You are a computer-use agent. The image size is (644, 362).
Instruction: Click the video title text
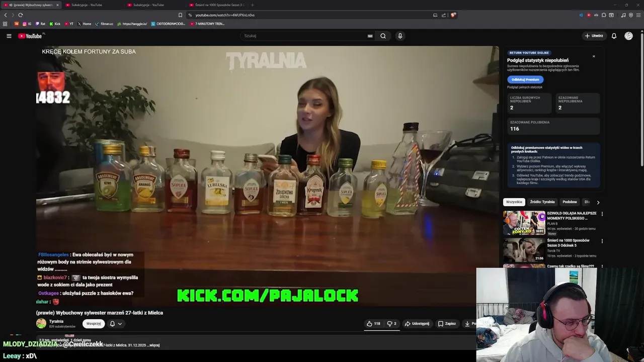tap(100, 313)
